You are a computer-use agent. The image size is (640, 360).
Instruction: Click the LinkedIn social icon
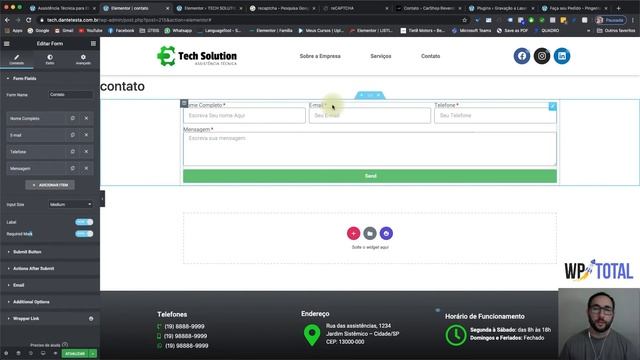click(x=562, y=56)
